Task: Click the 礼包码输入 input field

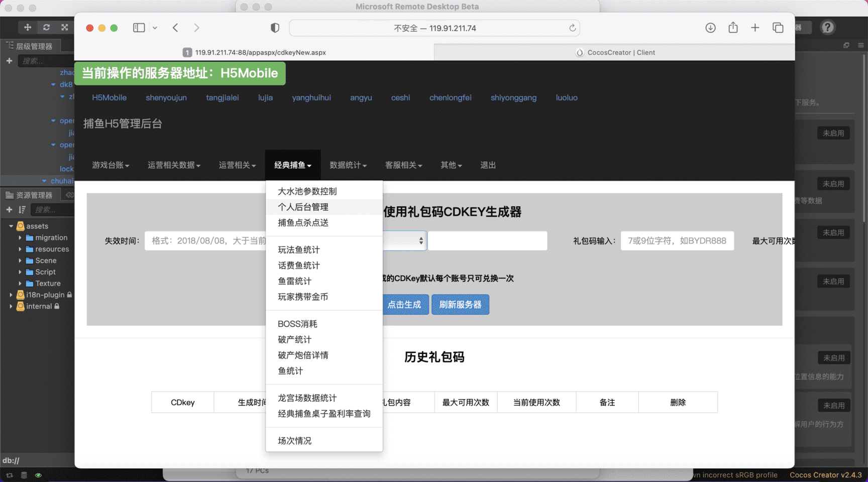Action: click(x=677, y=240)
